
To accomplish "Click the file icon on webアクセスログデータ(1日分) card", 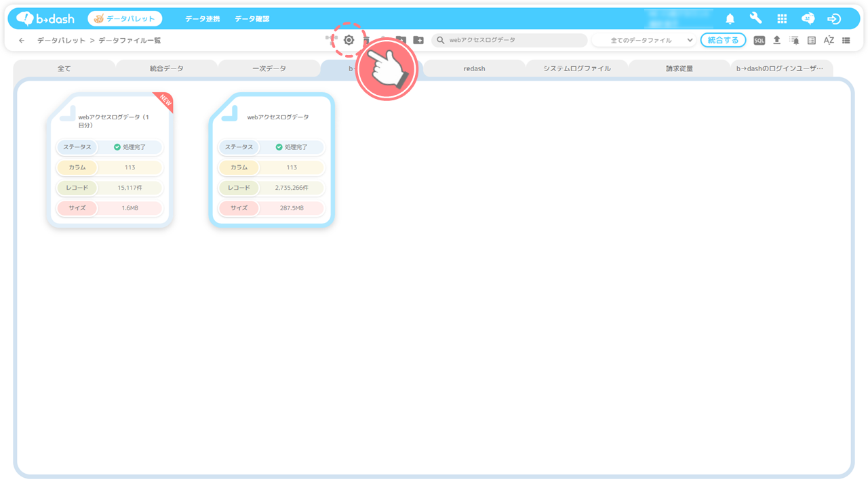I will click(66, 113).
